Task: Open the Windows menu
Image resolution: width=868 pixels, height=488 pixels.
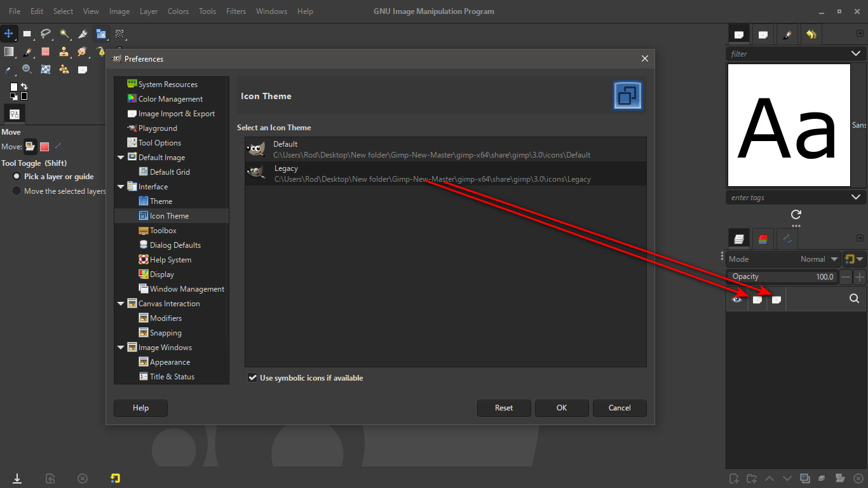Action: click(271, 11)
